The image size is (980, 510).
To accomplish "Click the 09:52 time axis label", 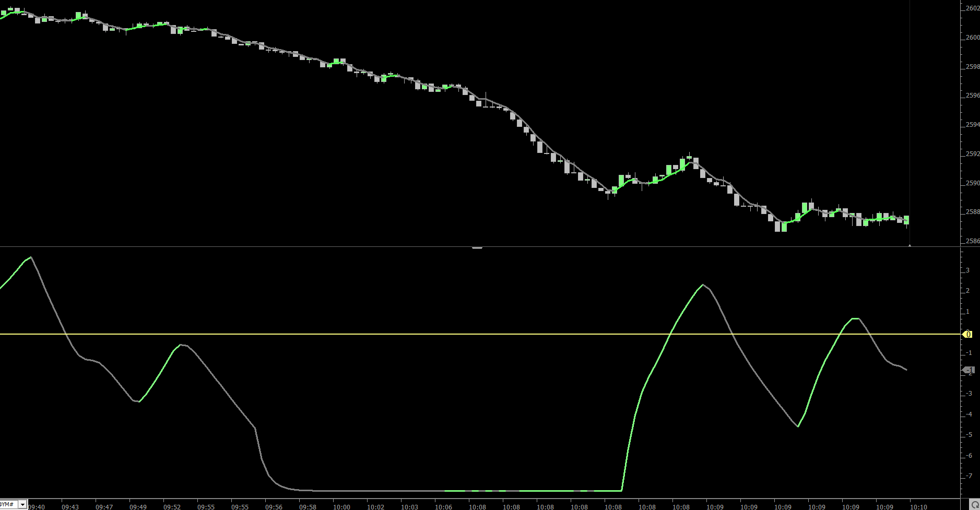I will click(x=172, y=507).
